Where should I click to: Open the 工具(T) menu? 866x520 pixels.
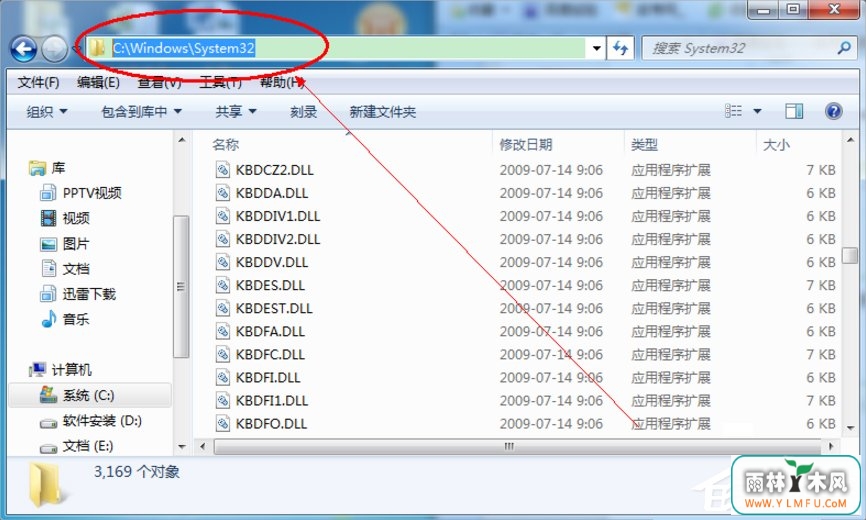pyautogui.click(x=220, y=83)
